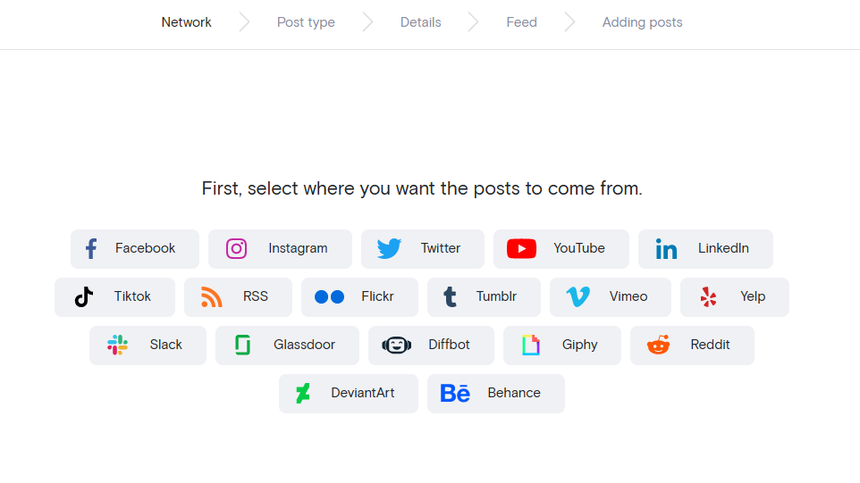Screen dimensions: 860x483
Task: Pick Vimeo as the network
Action: tap(610, 297)
